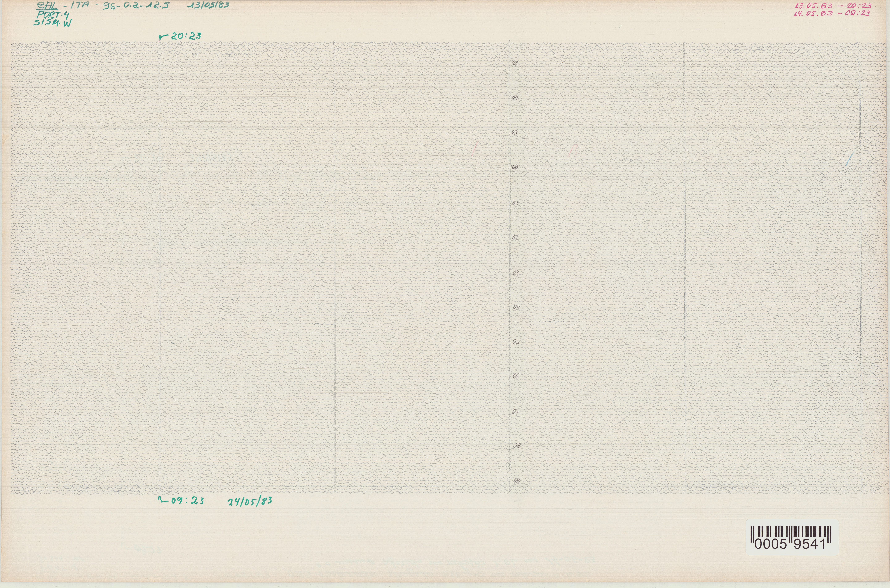Click the hour mark "02"
Screen dimensions: 890x588
(515, 238)
